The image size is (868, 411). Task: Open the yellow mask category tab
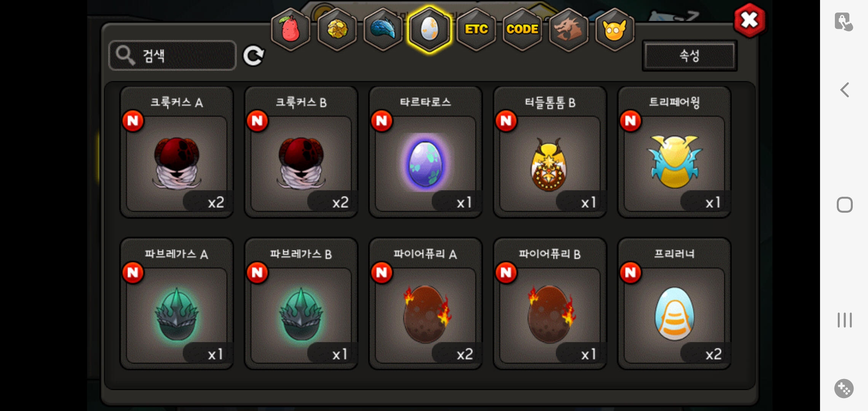coord(614,30)
